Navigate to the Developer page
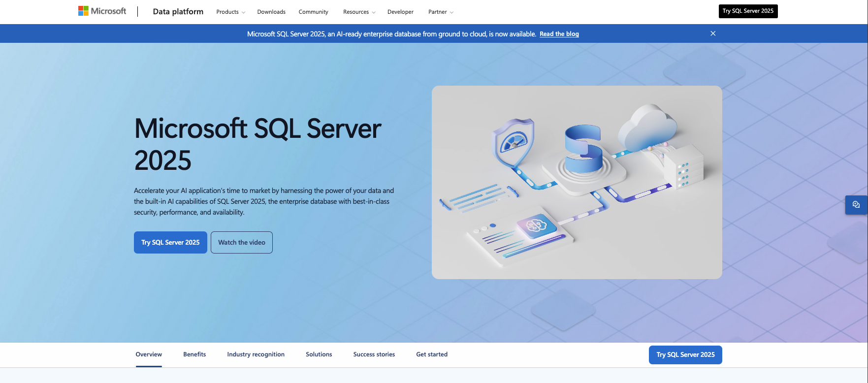The width and height of the screenshot is (868, 383). 400,12
